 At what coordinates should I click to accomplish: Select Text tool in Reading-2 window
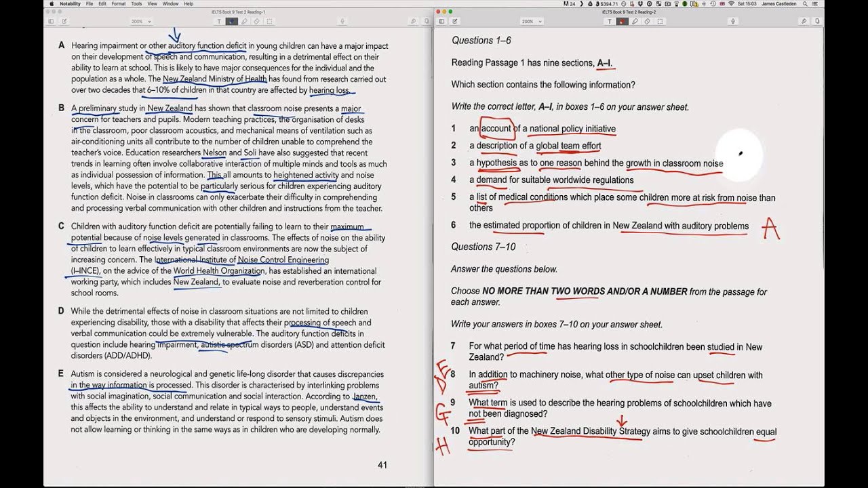[610, 21]
